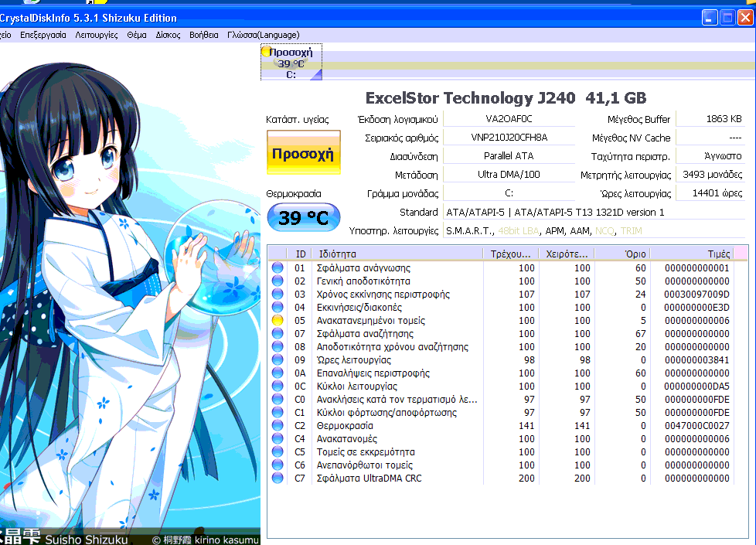Click the ID column header
This screenshot has height=545, width=756.
point(301,254)
